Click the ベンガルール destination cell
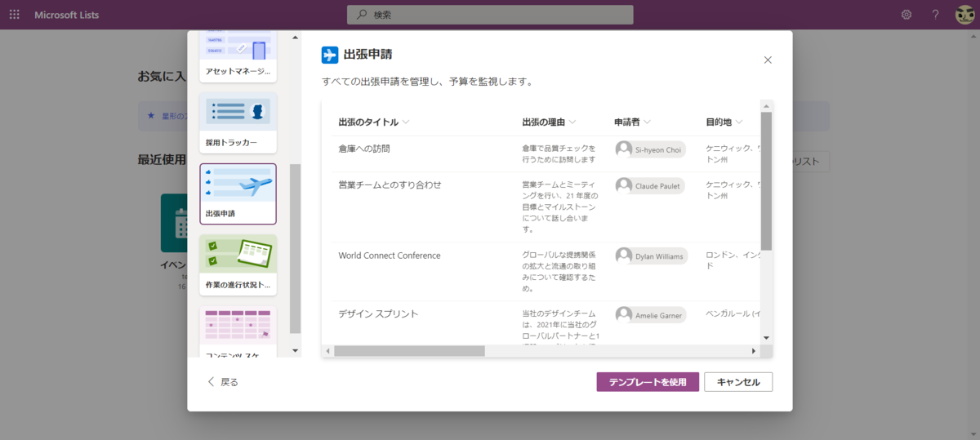The width and height of the screenshot is (980, 440). (733, 313)
